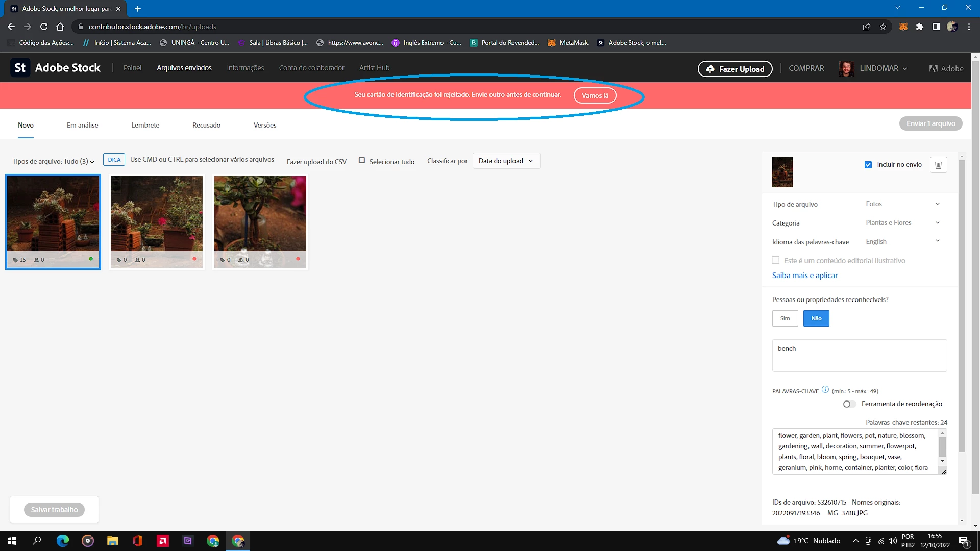The width and height of the screenshot is (980, 551).
Task: Switch to the Em análise tab
Action: point(82,125)
